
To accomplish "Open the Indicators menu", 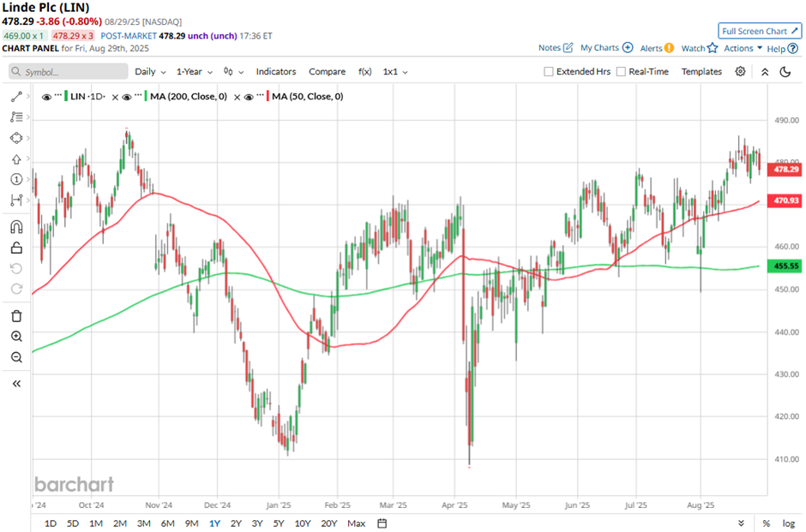I will click(276, 71).
